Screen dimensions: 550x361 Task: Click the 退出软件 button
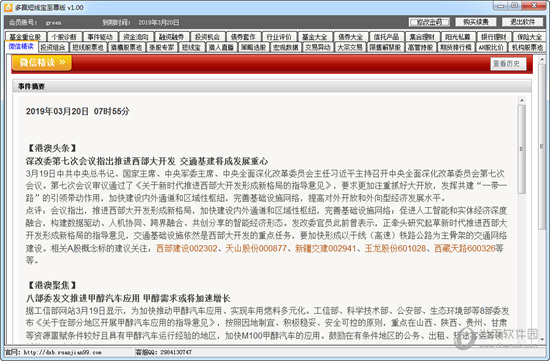[x=523, y=22]
